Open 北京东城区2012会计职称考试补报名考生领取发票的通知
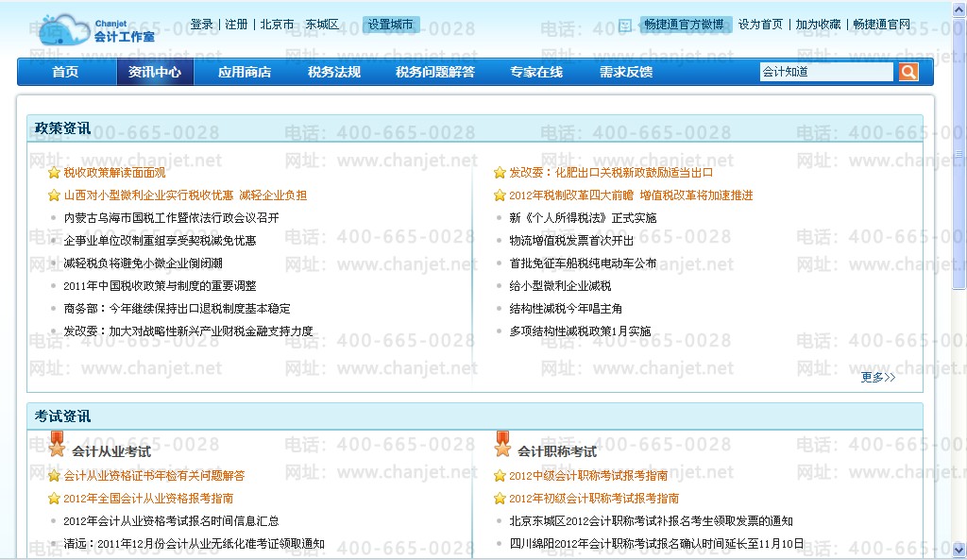This screenshot has height=560, width=967. click(x=652, y=521)
